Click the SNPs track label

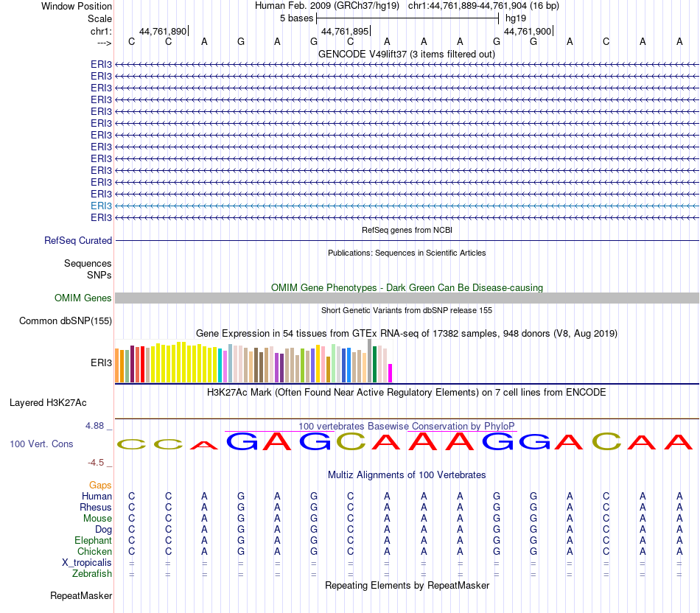click(x=99, y=275)
